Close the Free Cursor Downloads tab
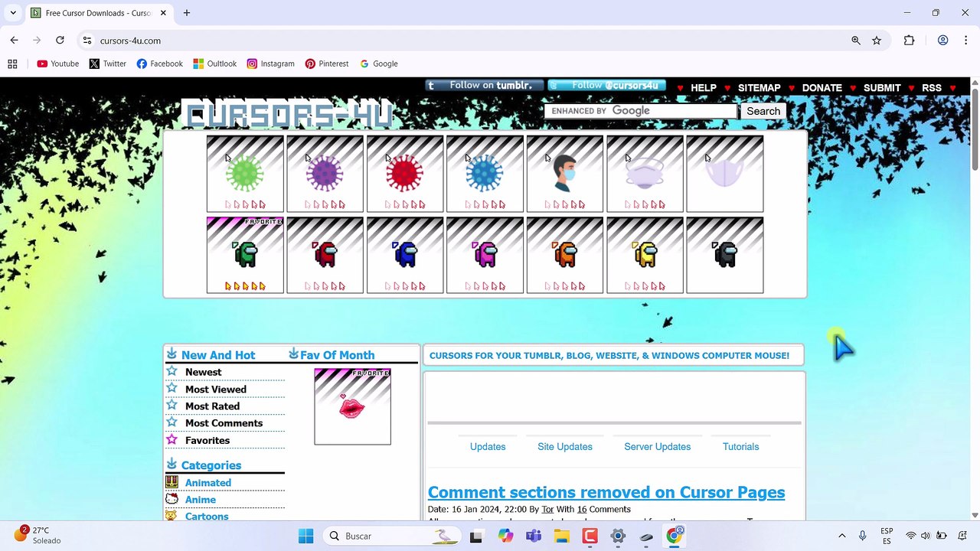This screenshot has height=551, width=980. (x=165, y=13)
